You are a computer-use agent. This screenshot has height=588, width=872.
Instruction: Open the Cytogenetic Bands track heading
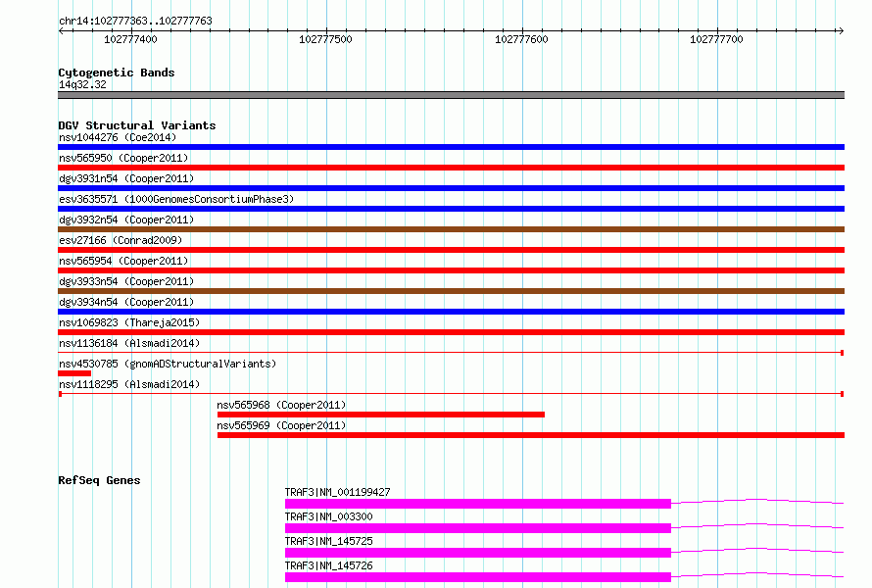coord(117,73)
